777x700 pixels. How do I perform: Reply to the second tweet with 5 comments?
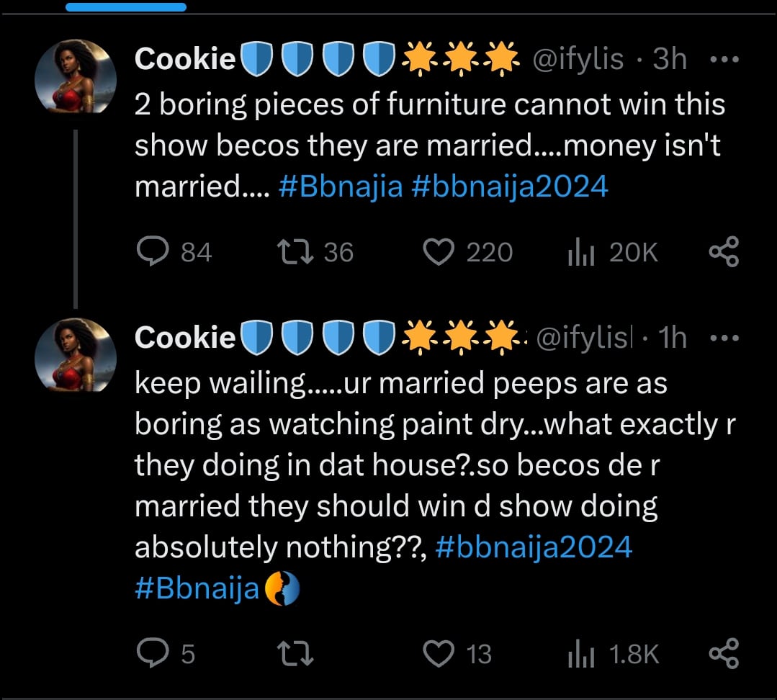click(x=151, y=653)
